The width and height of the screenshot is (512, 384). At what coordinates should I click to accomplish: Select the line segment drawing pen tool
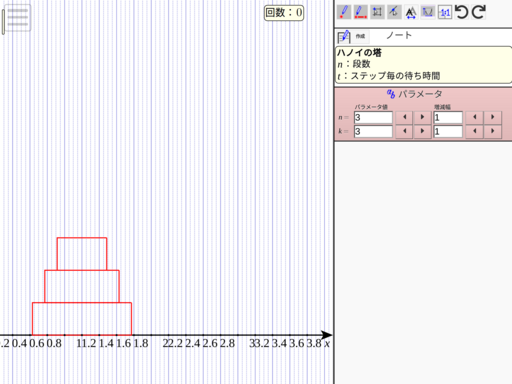(360, 12)
